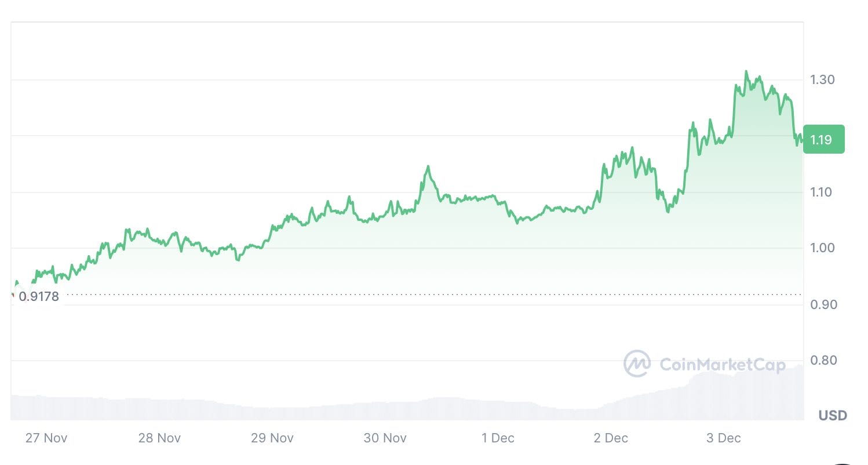Select the 1 Dec date label
This screenshot has width=868, height=465.
coord(498,438)
